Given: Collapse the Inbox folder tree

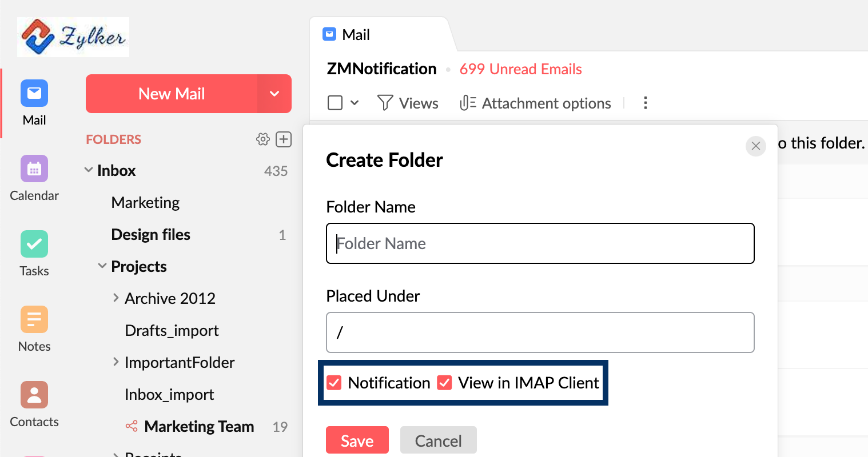Looking at the screenshot, I should [x=89, y=170].
